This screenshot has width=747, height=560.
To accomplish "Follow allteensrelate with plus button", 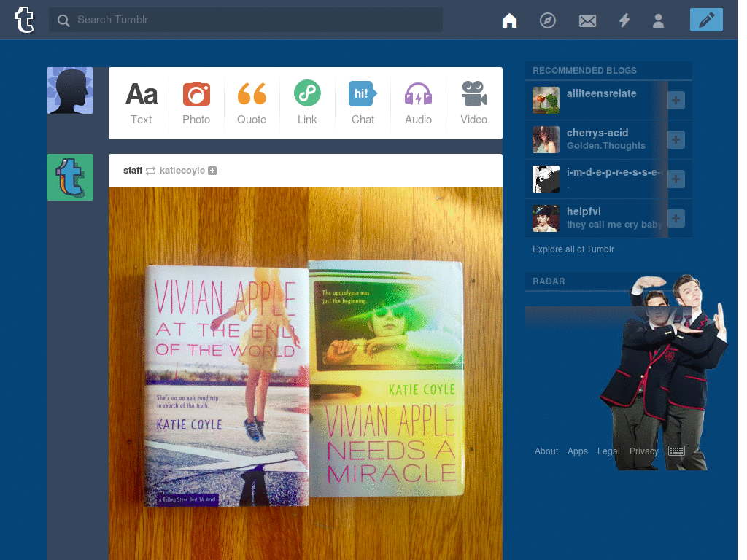I will tap(676, 101).
